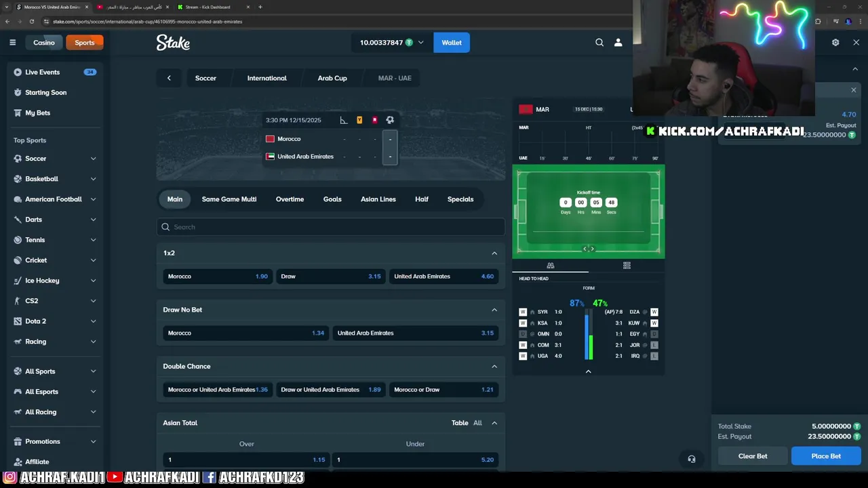
Task: Focus the market Search field
Action: (331, 227)
